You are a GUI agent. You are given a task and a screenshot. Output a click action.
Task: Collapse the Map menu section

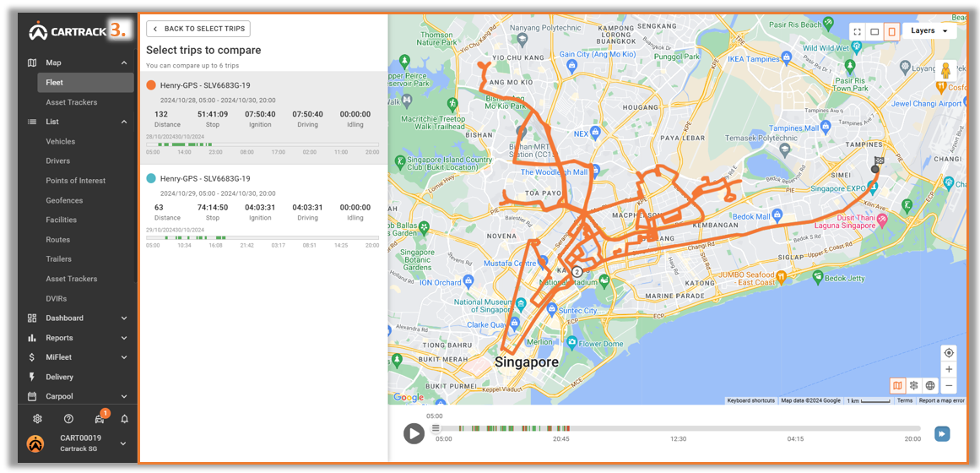(x=124, y=63)
